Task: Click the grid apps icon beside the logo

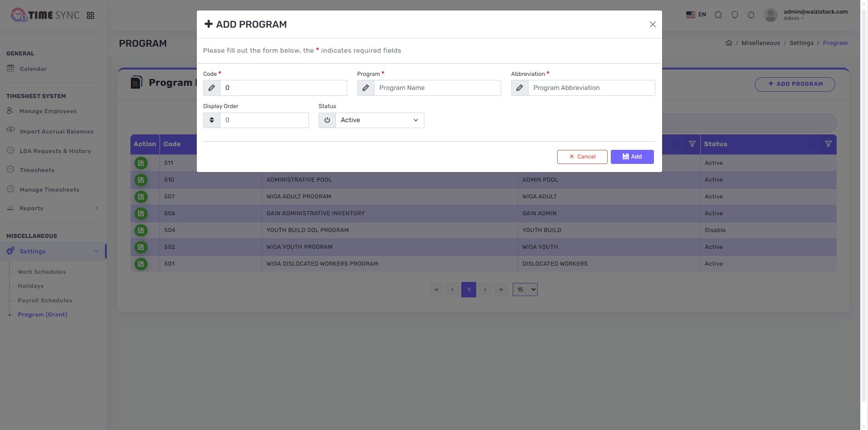Action: [x=90, y=15]
